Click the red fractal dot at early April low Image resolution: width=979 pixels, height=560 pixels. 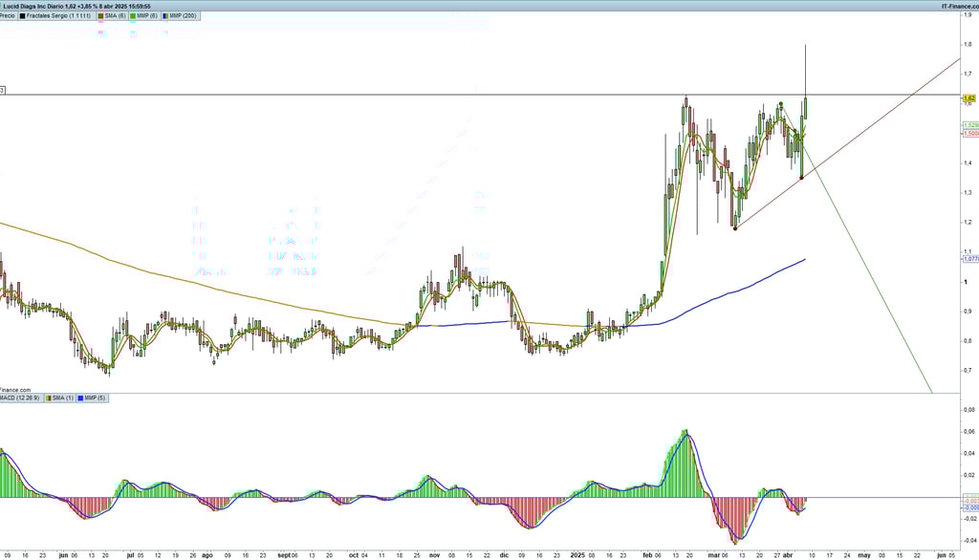802,178
